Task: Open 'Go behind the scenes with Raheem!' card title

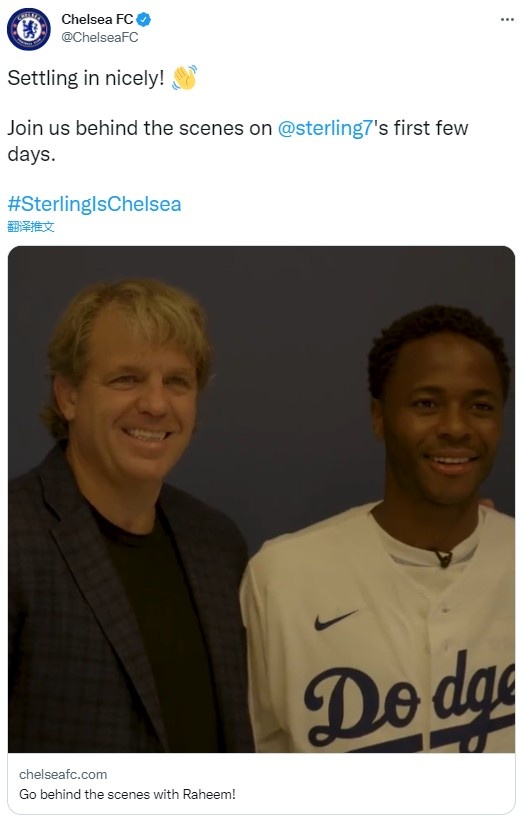Action: click(127, 794)
